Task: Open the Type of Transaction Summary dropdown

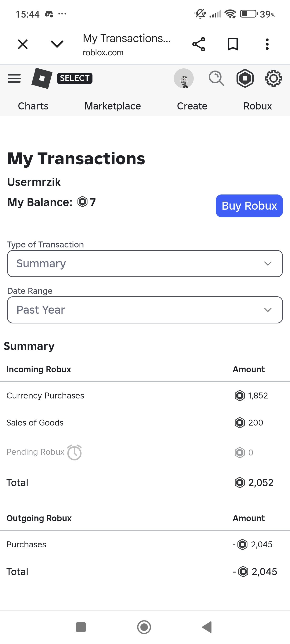Action: (145, 264)
